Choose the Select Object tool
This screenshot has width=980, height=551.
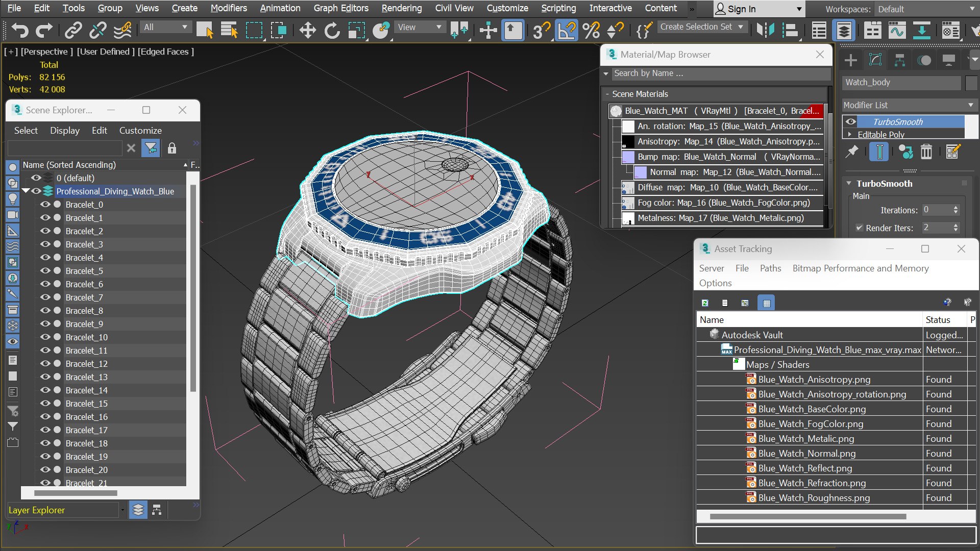[x=205, y=31]
